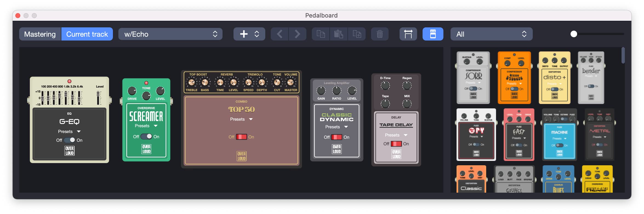Image resolution: width=644 pixels, height=214 pixels.
Task: Click the Regen knob on Tape Delay
Action: point(407,86)
